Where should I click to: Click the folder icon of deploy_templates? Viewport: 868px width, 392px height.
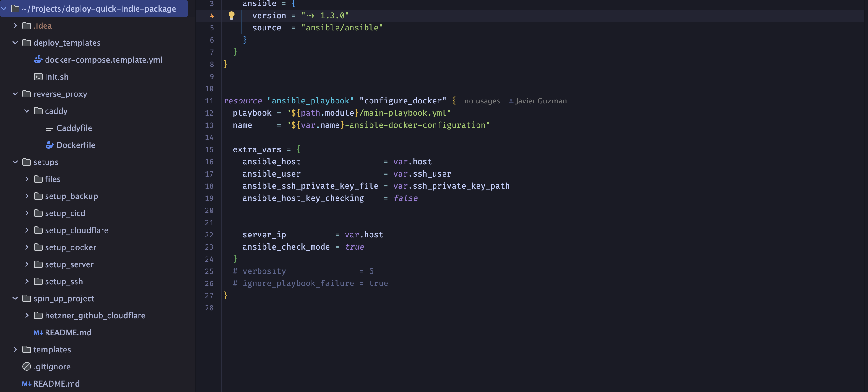tap(27, 43)
